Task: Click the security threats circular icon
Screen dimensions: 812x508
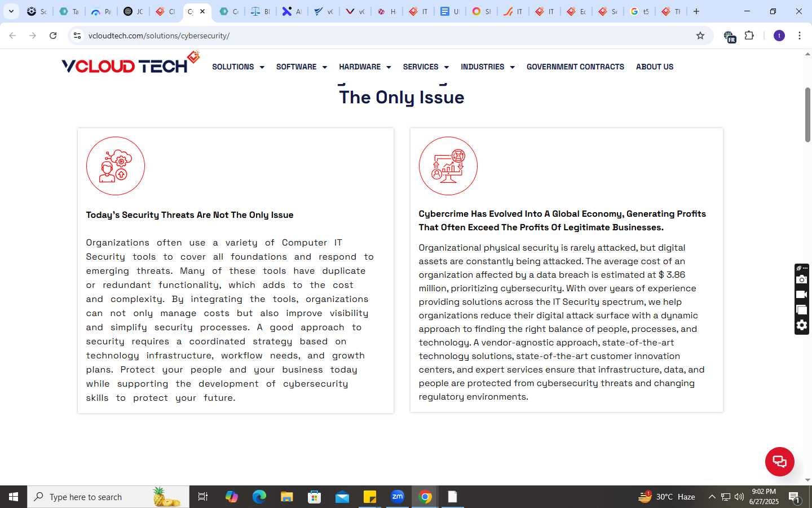Action: tap(116, 166)
